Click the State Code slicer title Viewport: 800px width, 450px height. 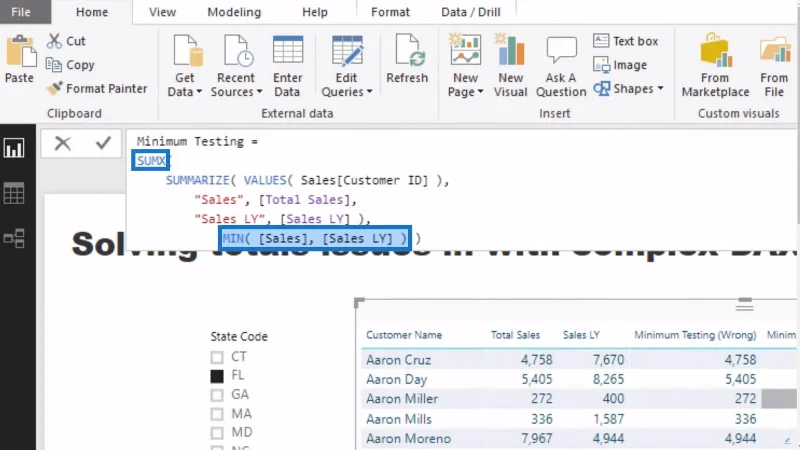coord(239,337)
